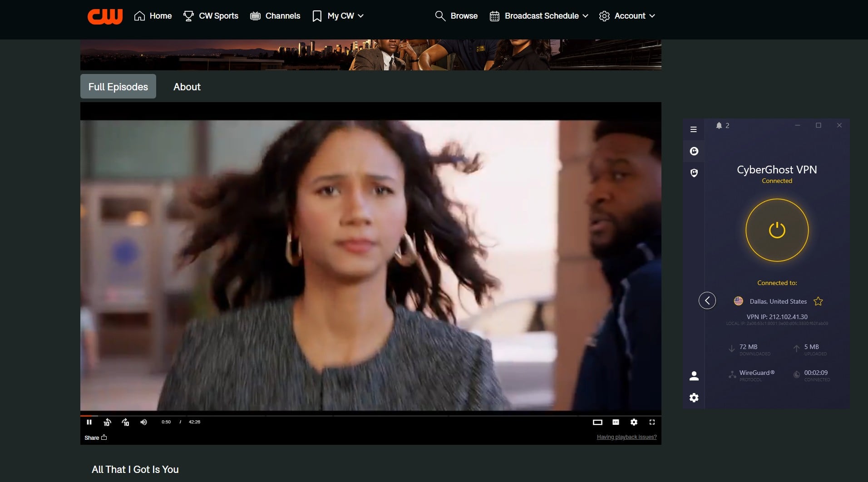The image size is (868, 482).
Task: Select the Dallas, United States location
Action: tap(778, 301)
